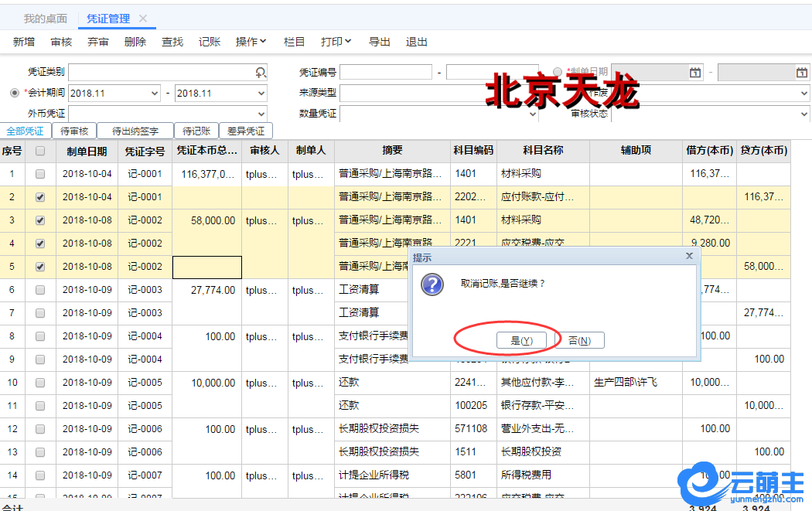Select the 制单日期 radio button

[558, 72]
